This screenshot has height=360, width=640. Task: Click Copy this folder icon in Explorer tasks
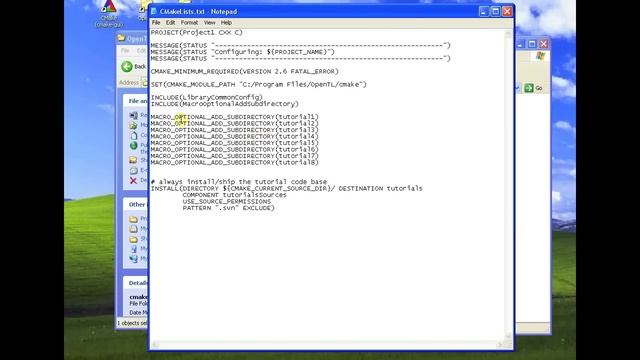[x=133, y=135]
